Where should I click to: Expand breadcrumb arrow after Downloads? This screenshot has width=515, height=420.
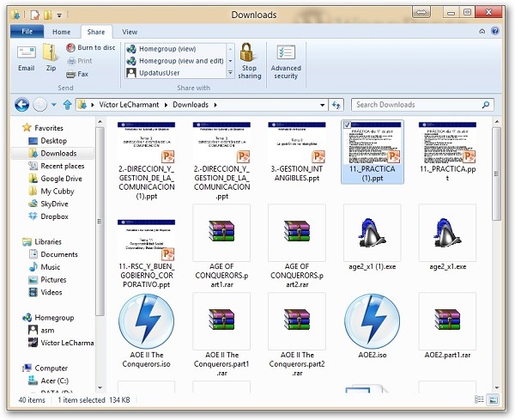click(x=215, y=105)
